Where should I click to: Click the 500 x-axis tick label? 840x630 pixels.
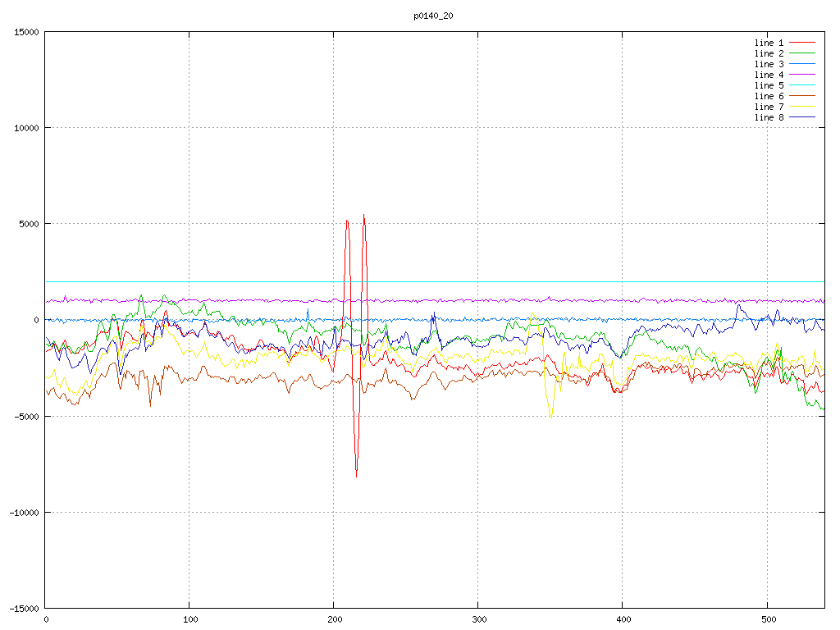coord(767,619)
